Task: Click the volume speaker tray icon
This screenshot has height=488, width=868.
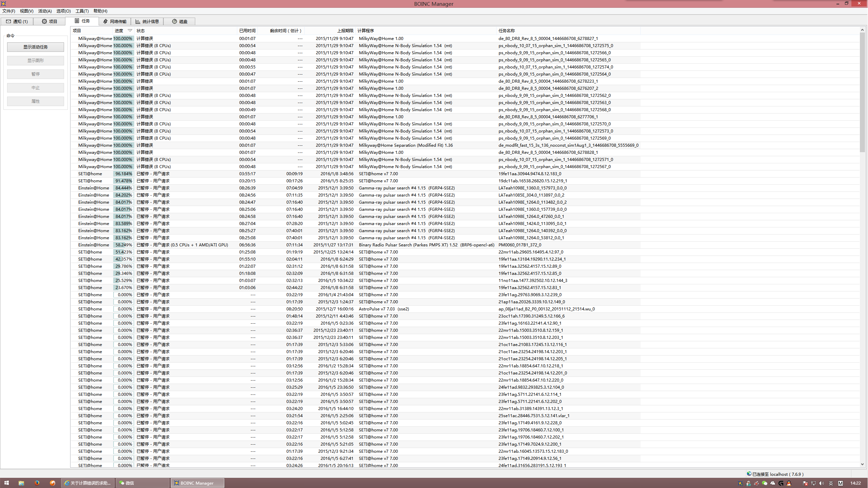Action: 822,483
